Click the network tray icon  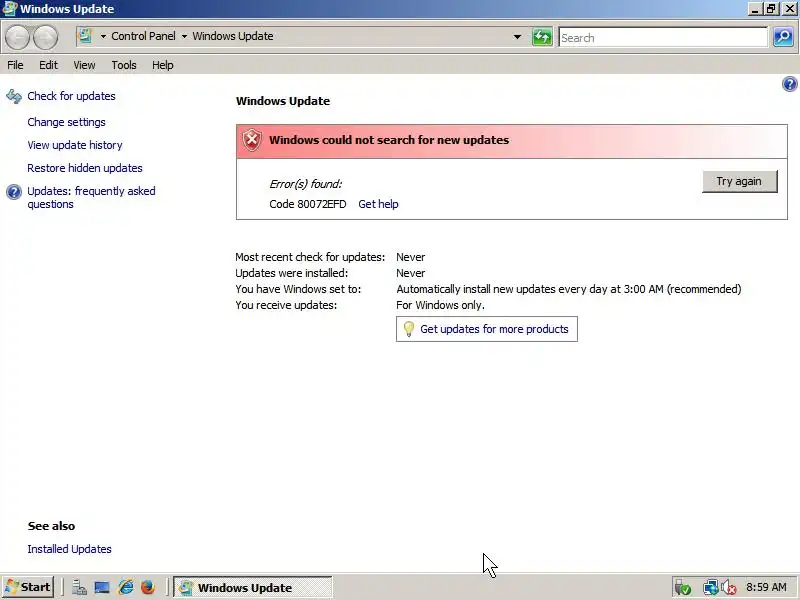coord(710,588)
